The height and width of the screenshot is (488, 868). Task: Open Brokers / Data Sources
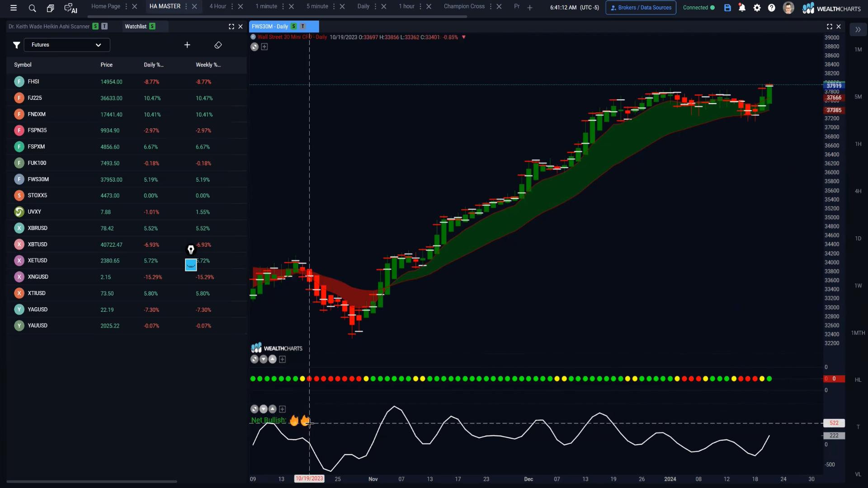click(x=641, y=8)
